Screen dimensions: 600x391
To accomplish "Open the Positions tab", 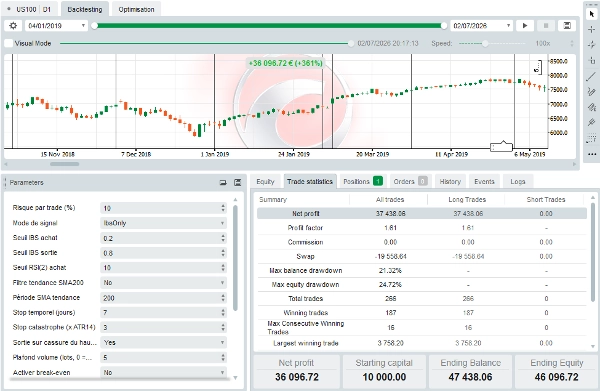I will (362, 181).
